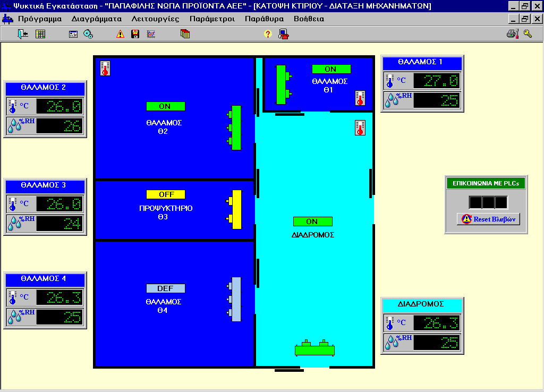Click the ΘΑΛΑΜΟΣ 1 panel header

[x=422, y=62]
